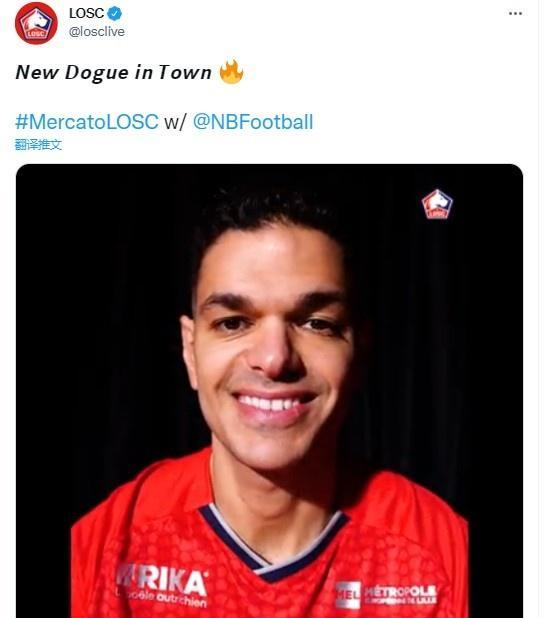
Task: Open the three-dot more options menu
Action: (x=515, y=13)
